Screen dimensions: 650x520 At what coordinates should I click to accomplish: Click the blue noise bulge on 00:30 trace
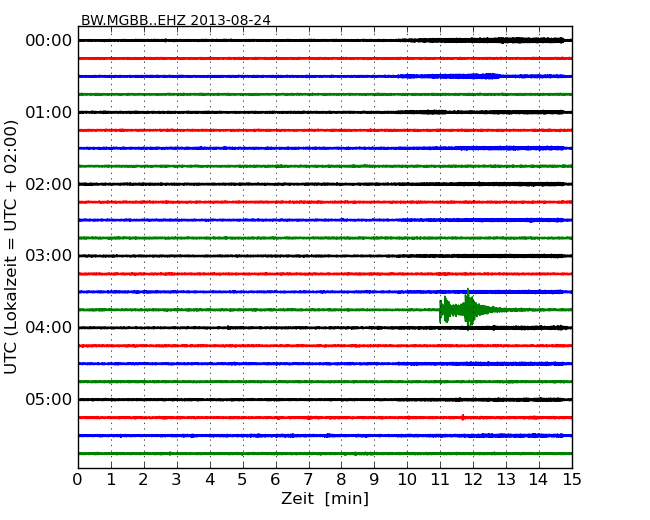point(450,76)
